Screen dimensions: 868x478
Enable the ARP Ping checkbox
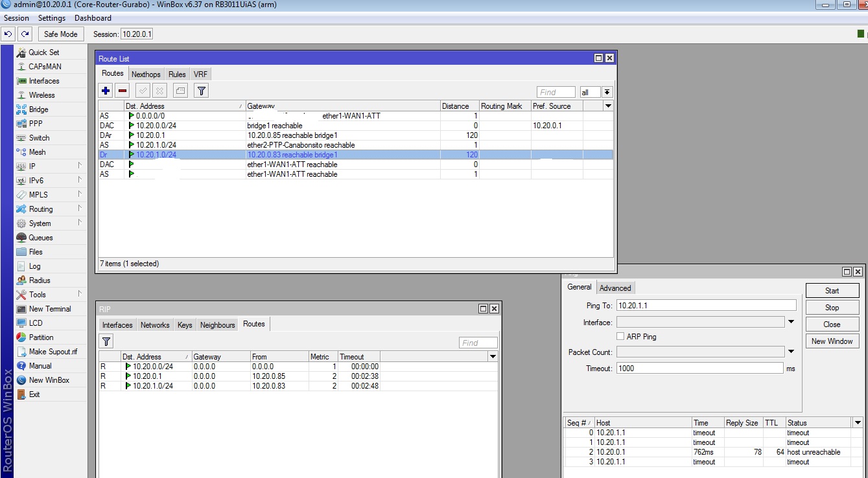[620, 337]
